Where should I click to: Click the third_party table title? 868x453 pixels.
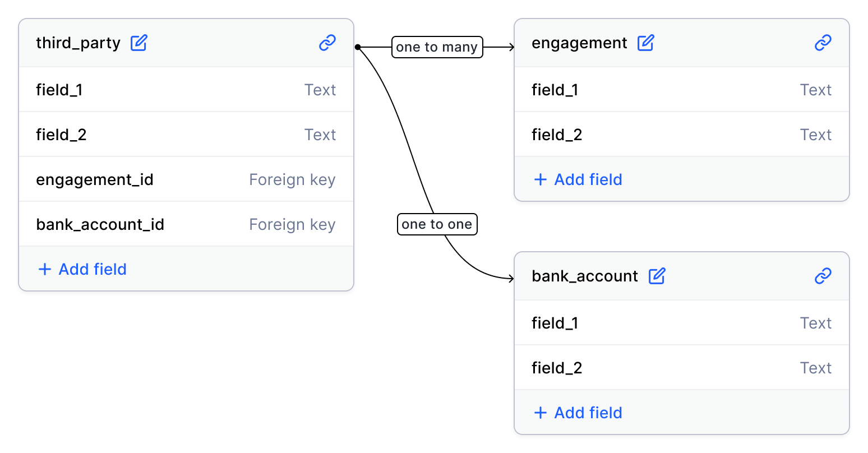pos(79,43)
